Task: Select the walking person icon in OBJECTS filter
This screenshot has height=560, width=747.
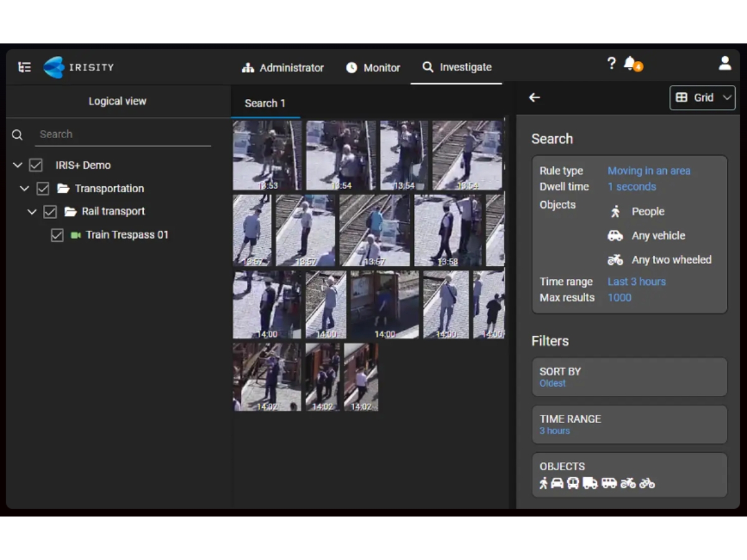Action: pyautogui.click(x=543, y=483)
